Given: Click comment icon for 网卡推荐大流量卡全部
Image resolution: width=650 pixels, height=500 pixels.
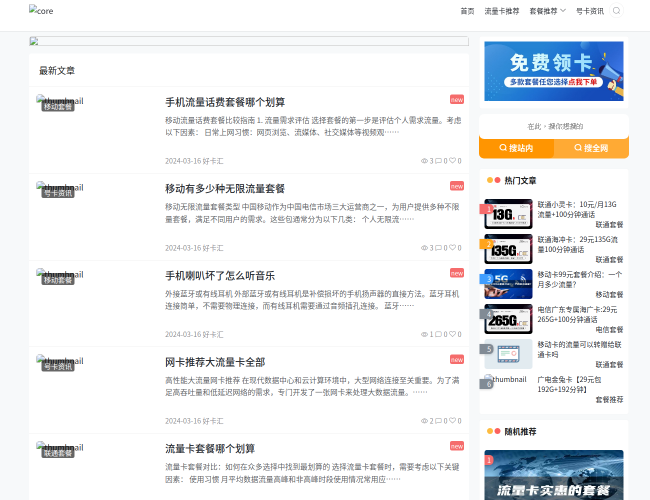Looking at the screenshot, I should pyautogui.click(x=438, y=421).
